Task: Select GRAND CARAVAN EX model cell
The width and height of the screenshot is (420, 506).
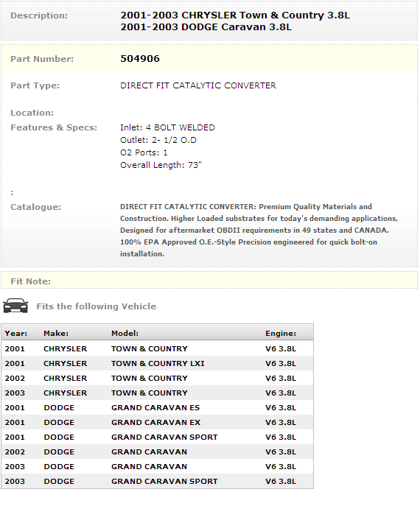Action: [x=156, y=423]
